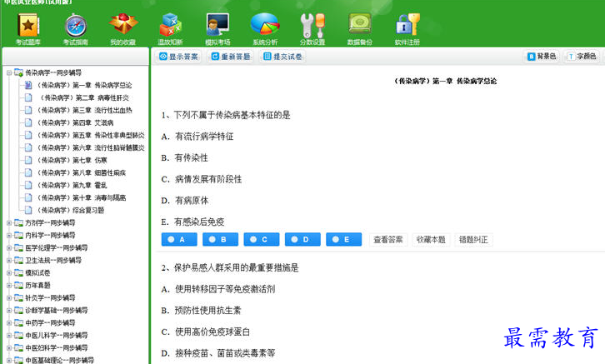
Task: Choose answer option C for question 1
Action: pos(261,240)
